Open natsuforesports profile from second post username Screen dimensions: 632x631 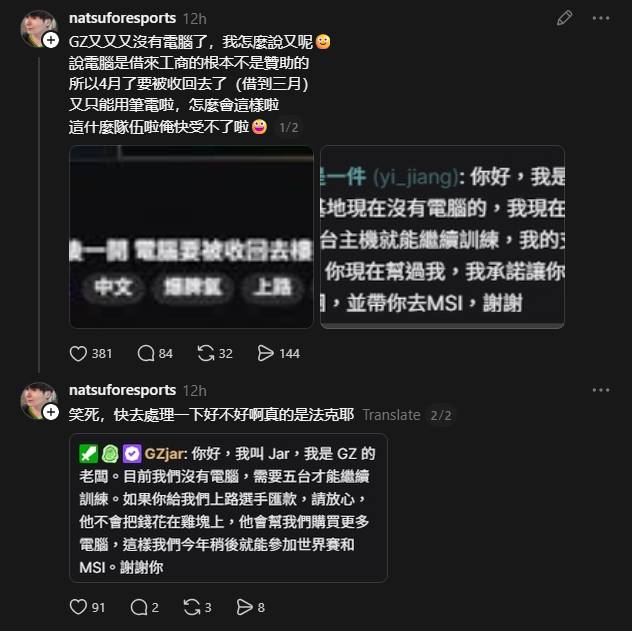(123, 390)
